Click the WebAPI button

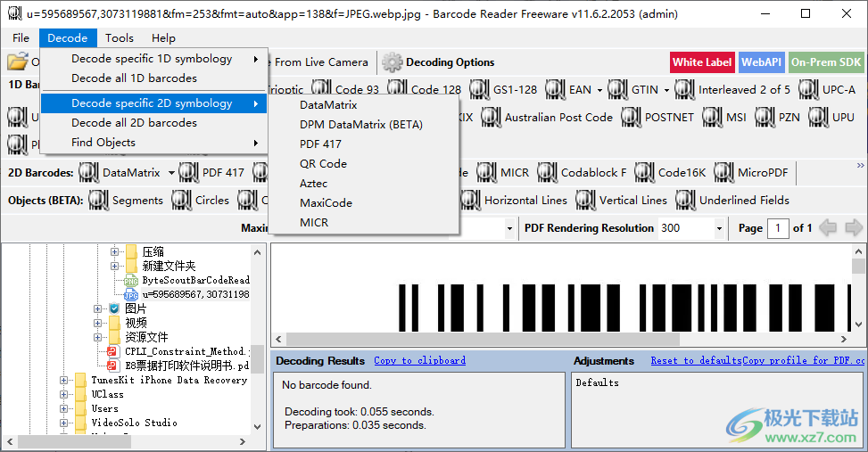click(761, 62)
